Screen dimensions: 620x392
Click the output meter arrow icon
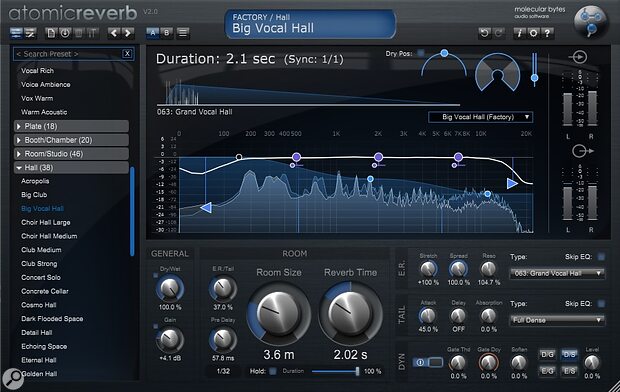point(583,151)
